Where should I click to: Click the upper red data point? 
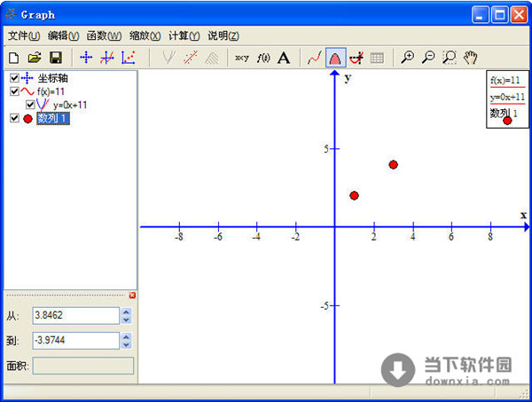tap(393, 165)
